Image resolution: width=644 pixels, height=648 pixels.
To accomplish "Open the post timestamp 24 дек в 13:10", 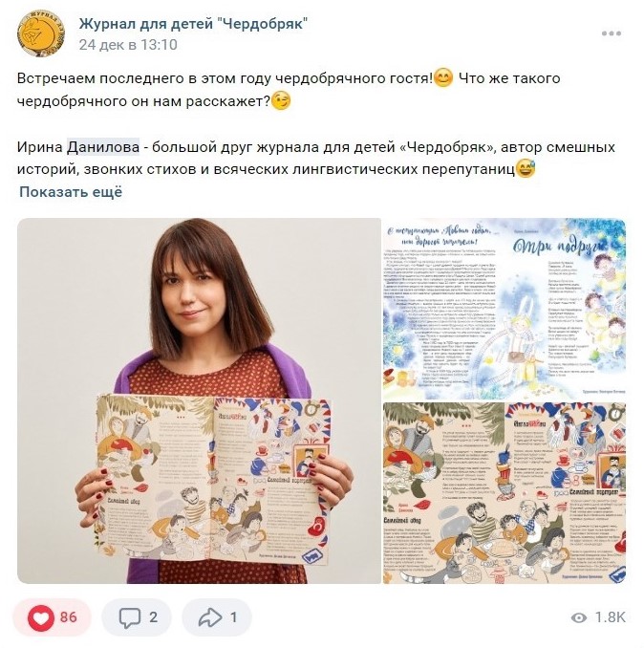I will [x=128, y=45].
